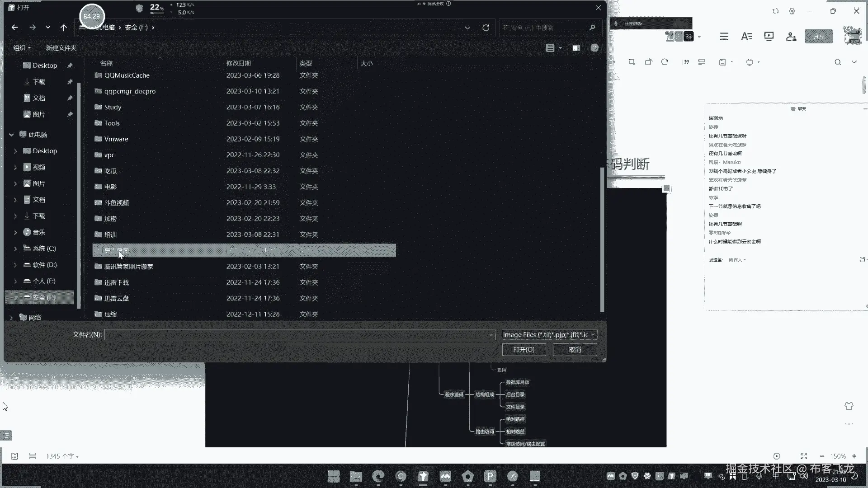The image size is (868, 488).
Task: Click the crop tool icon
Action: (632, 62)
